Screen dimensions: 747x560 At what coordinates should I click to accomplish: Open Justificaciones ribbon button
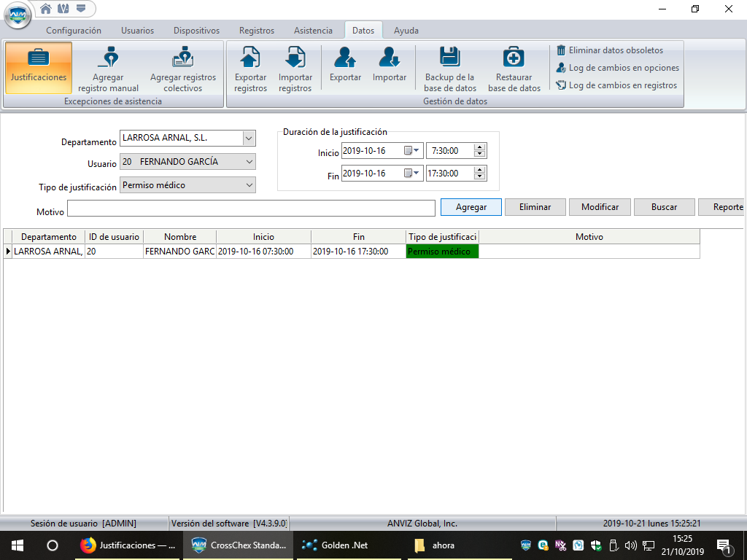(x=39, y=67)
